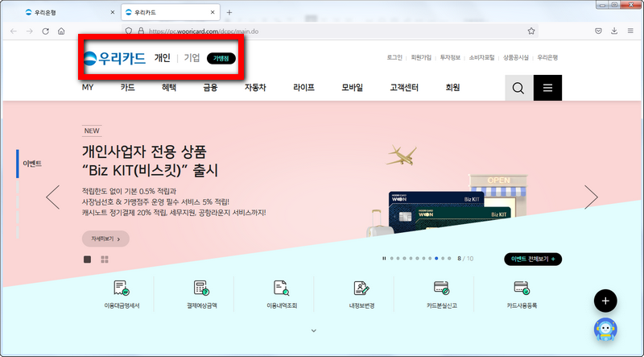Select the 우리카드 browser tab

click(x=171, y=12)
